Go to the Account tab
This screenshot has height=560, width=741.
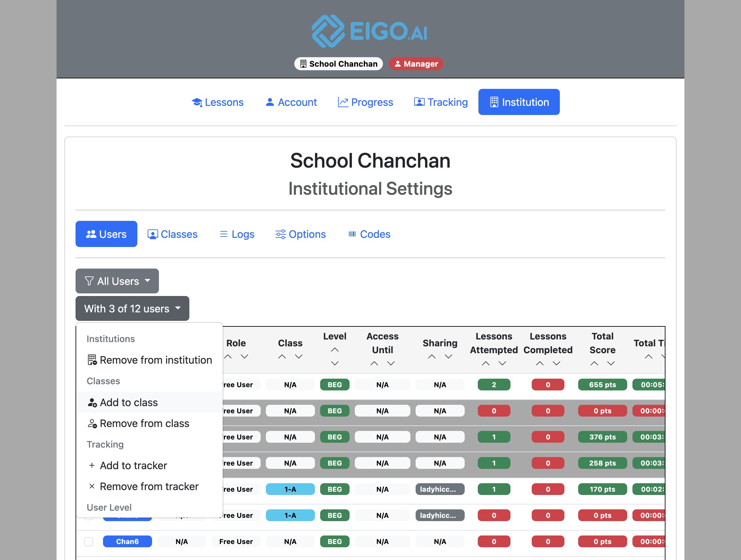click(x=291, y=102)
